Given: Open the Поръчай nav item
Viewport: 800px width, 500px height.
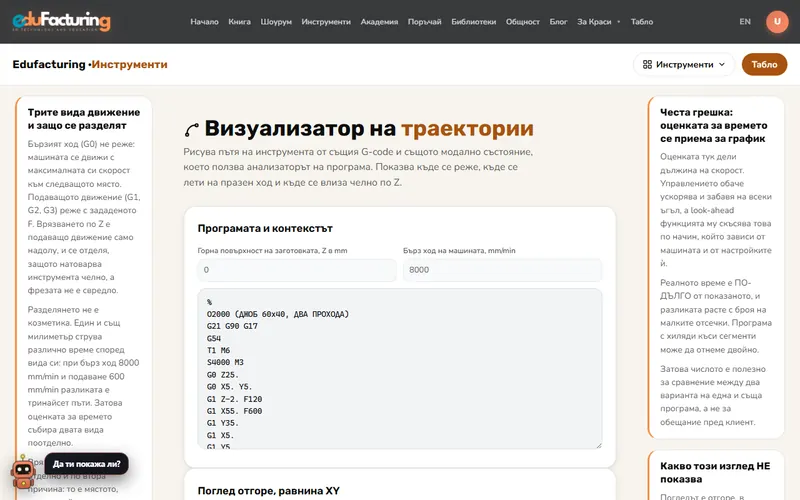Looking at the screenshot, I should [424, 22].
